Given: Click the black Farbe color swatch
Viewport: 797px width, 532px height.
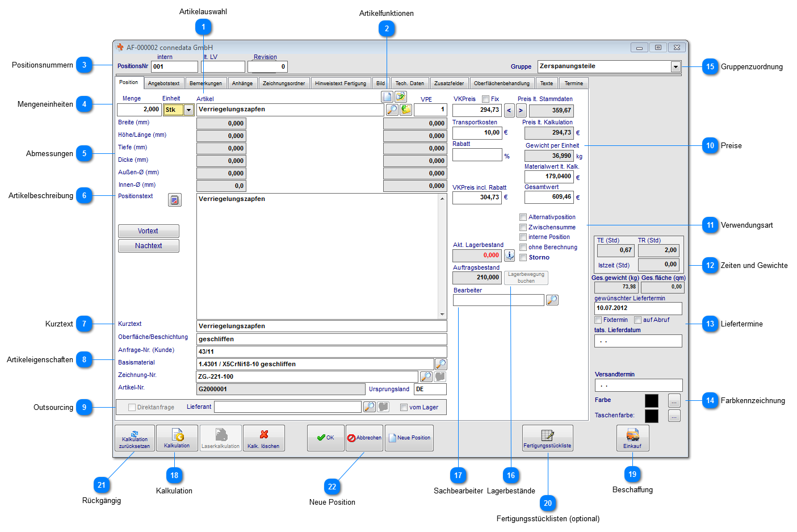Looking at the screenshot, I should pos(652,401).
